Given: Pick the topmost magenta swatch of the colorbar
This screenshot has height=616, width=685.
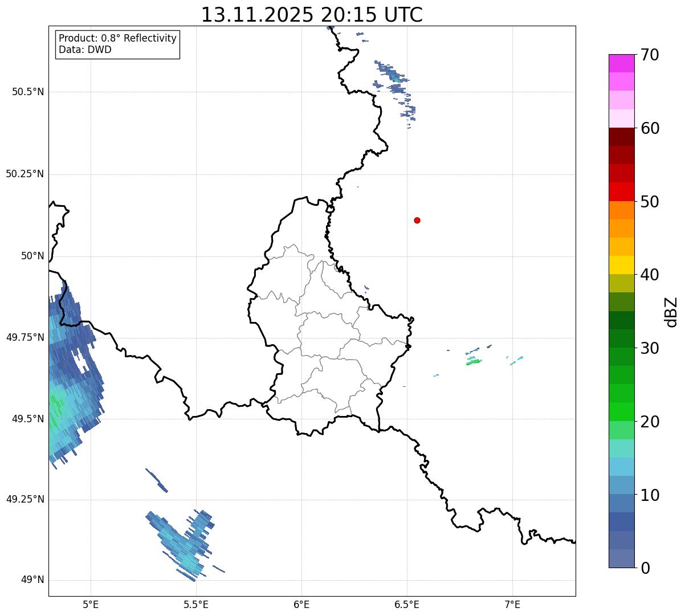Looking at the screenshot, I should click(622, 63).
